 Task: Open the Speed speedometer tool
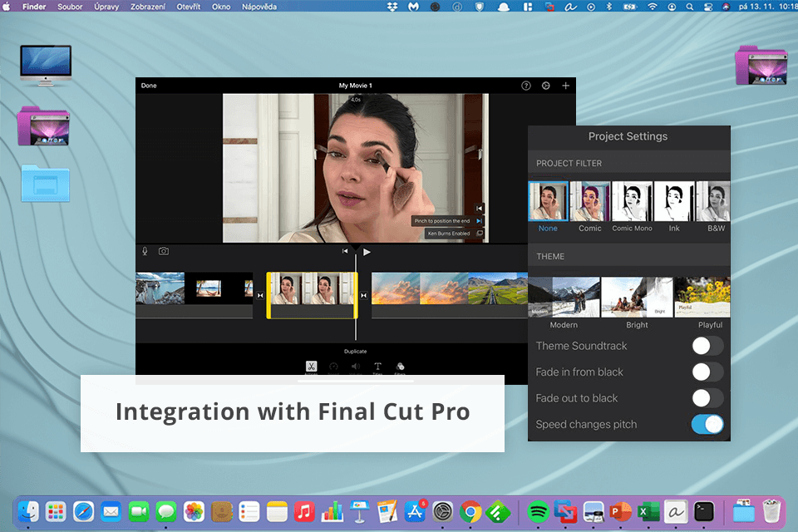(333, 367)
